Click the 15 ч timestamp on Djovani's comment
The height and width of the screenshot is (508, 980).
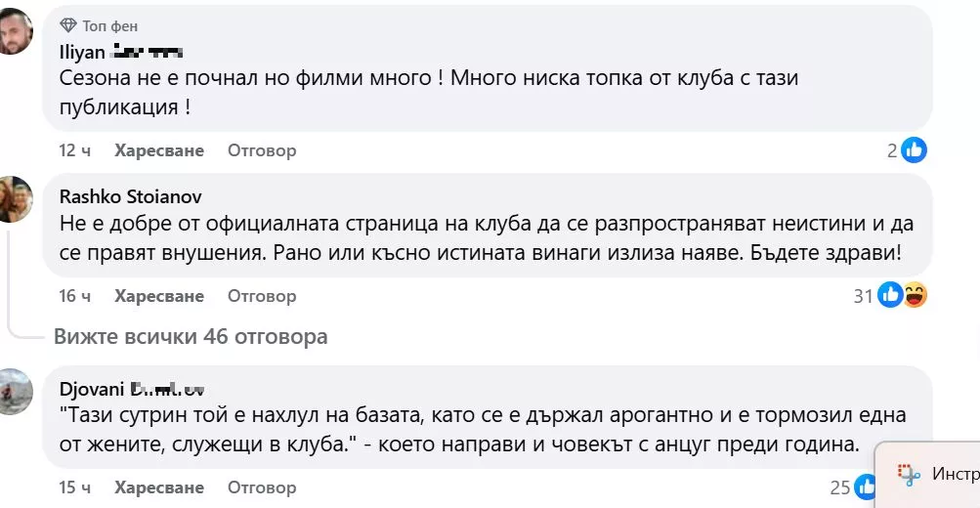[75, 487]
